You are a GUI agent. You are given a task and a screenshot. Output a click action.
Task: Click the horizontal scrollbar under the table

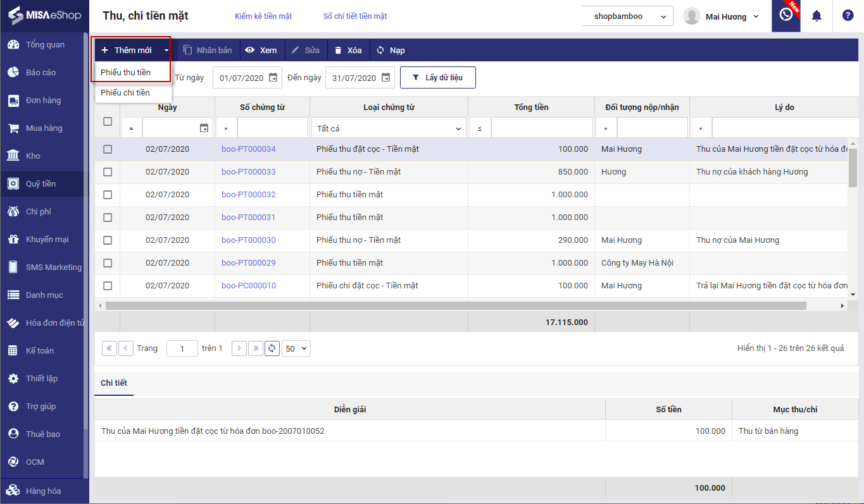[x=456, y=305]
